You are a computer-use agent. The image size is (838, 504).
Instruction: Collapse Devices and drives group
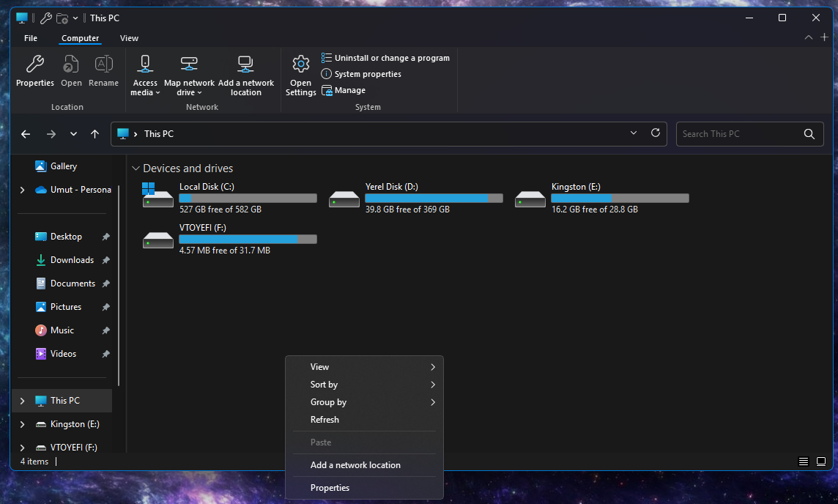pyautogui.click(x=136, y=168)
